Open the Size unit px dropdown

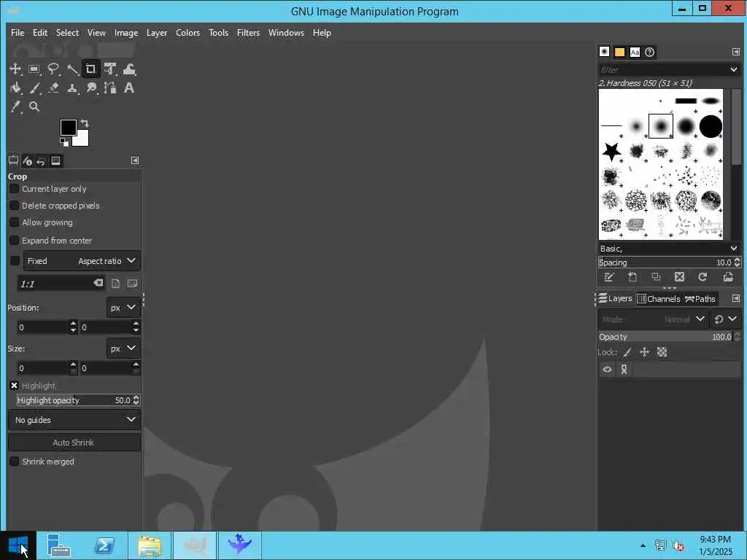tap(123, 348)
